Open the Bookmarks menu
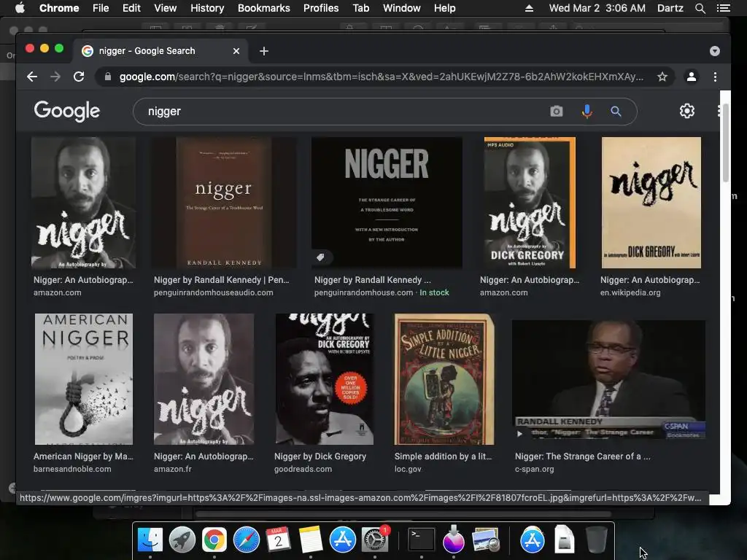The image size is (747, 560). point(264,8)
